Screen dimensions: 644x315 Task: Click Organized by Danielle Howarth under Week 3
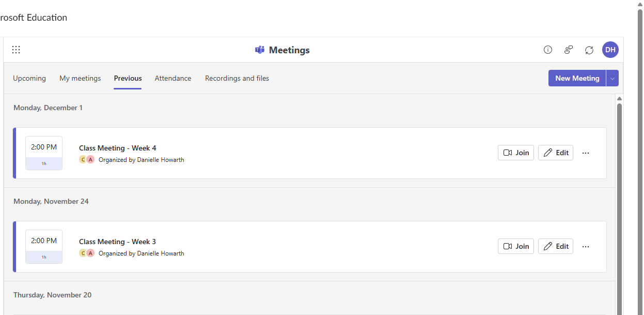coord(141,253)
